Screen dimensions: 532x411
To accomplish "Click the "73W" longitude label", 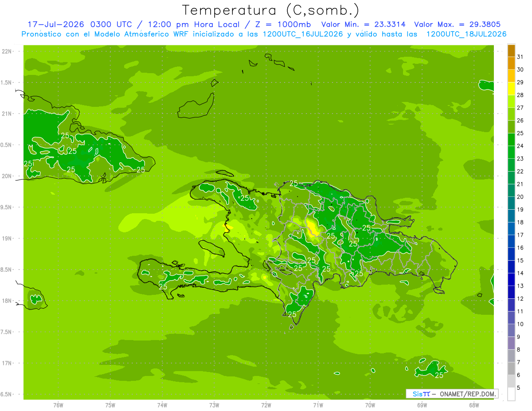I will 214,405.
